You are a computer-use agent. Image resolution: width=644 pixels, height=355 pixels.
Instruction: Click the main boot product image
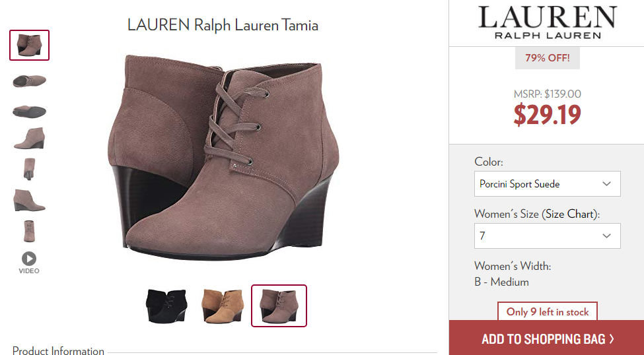[x=223, y=157]
